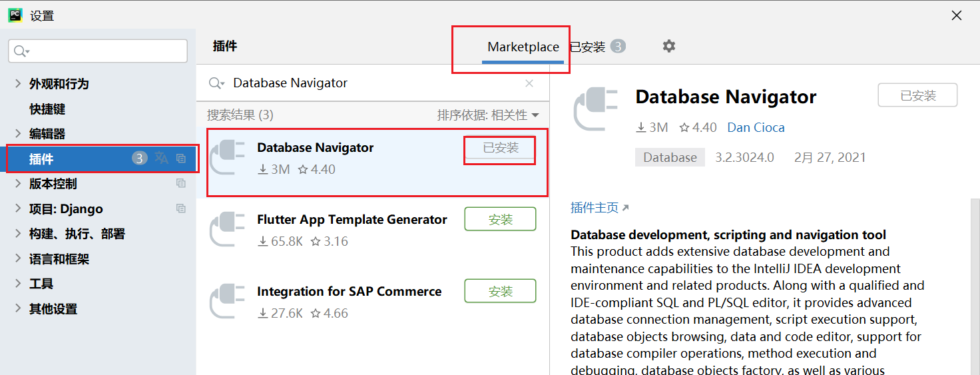Click the star rating icon in details
Viewport: 980px width, 375px height.
[x=684, y=127]
